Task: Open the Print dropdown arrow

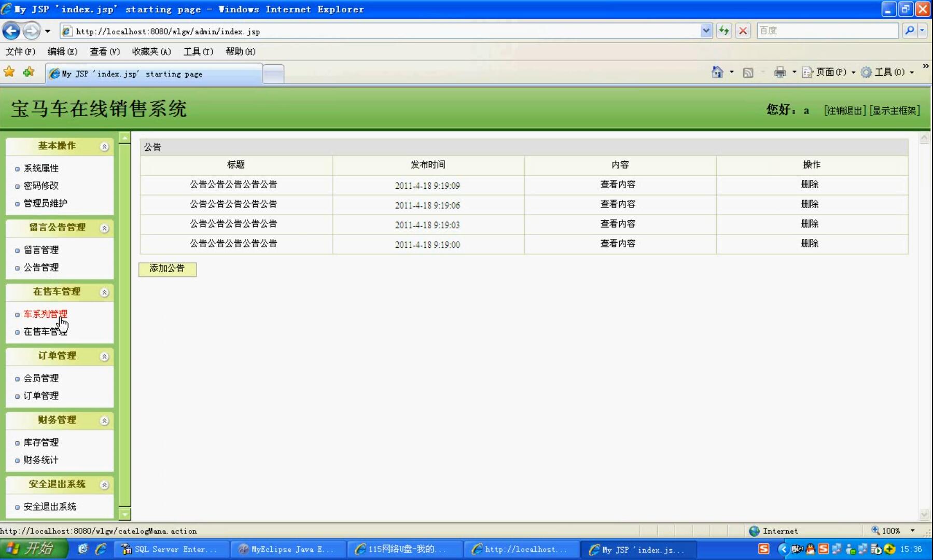Action: point(793,72)
